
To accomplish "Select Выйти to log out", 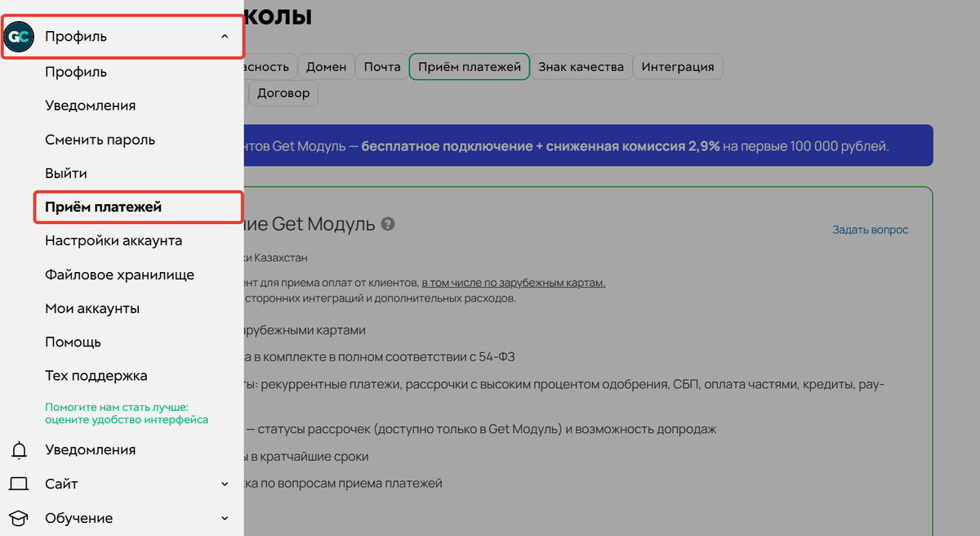I will (66, 173).
